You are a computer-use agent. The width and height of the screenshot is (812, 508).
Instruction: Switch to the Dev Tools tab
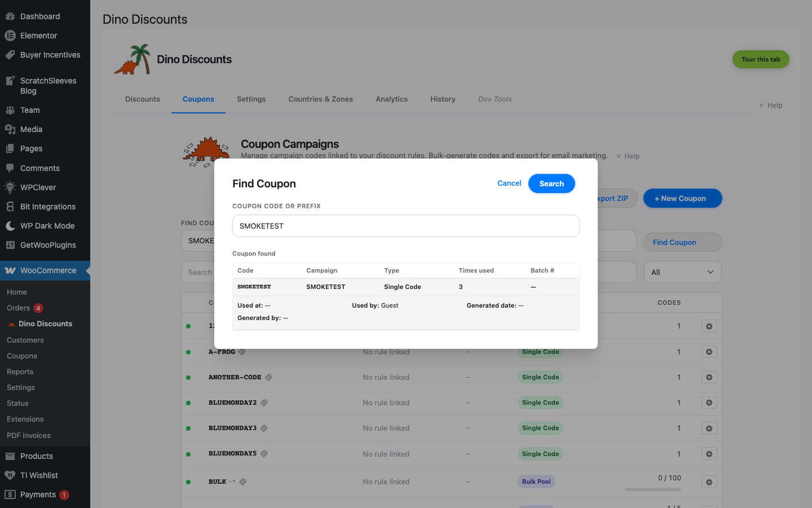point(495,99)
